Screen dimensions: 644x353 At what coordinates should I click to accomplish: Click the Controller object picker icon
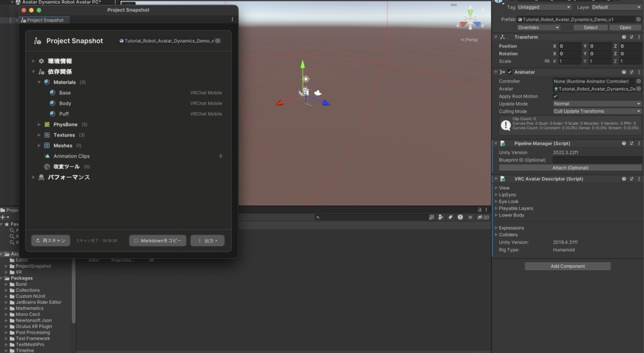[639, 81]
